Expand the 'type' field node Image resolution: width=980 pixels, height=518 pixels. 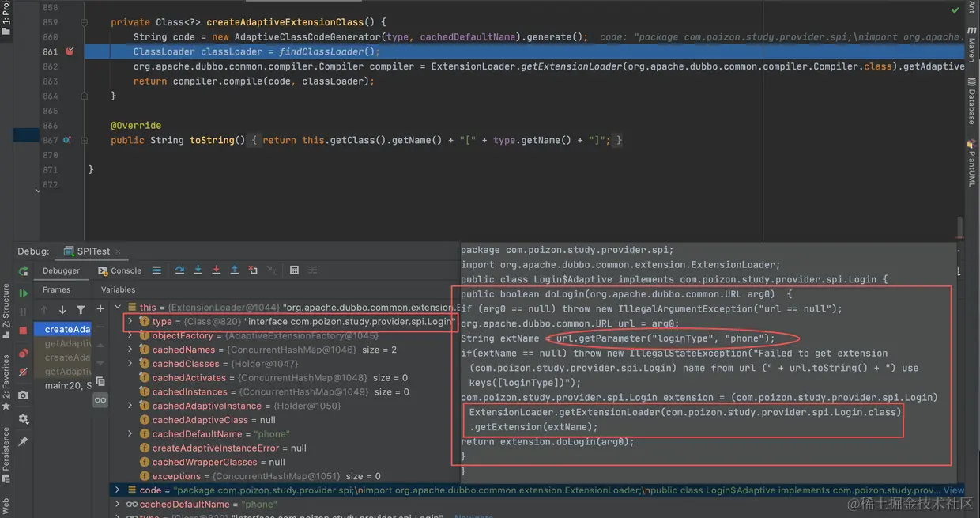[130, 321]
